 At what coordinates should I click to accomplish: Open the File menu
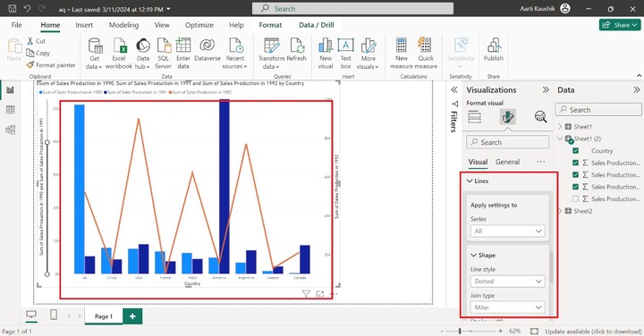coord(16,25)
